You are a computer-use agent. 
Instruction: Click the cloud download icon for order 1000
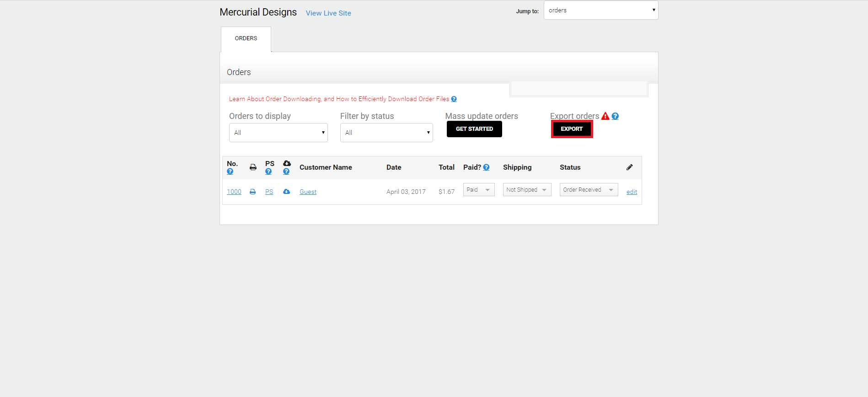(286, 192)
